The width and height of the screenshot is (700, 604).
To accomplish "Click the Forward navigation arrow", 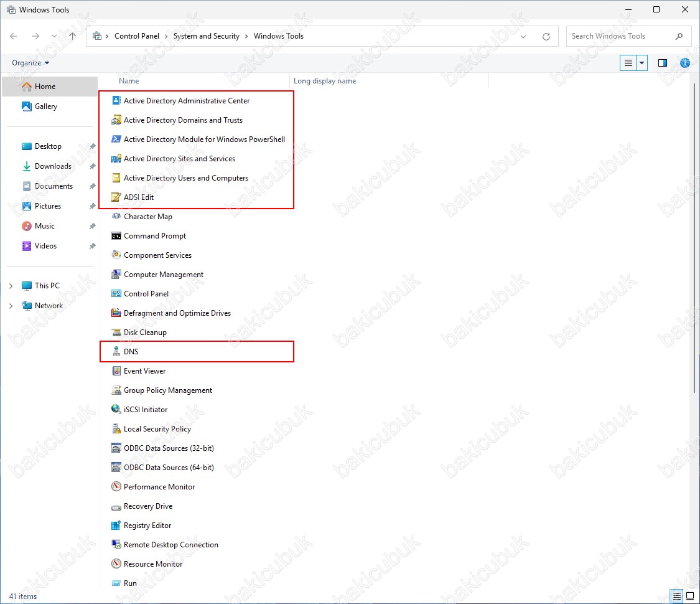I will 35,36.
